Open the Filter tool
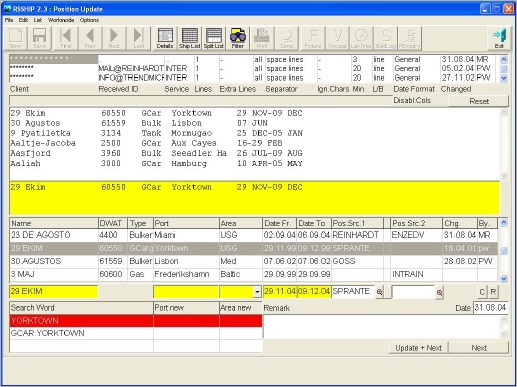 coord(238,39)
